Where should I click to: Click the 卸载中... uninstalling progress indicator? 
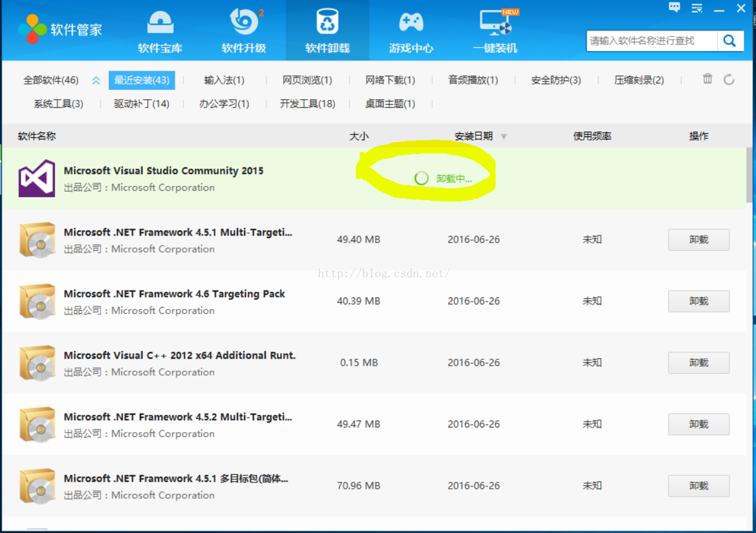443,179
